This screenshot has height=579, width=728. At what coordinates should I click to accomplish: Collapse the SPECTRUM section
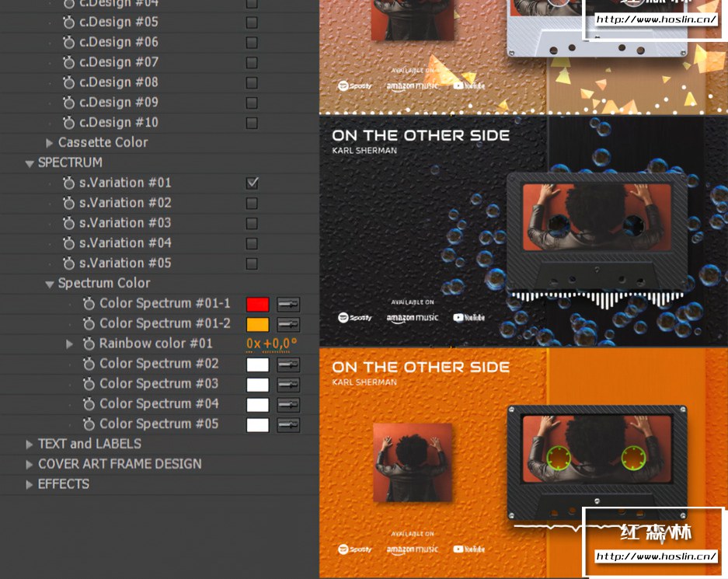(x=30, y=163)
